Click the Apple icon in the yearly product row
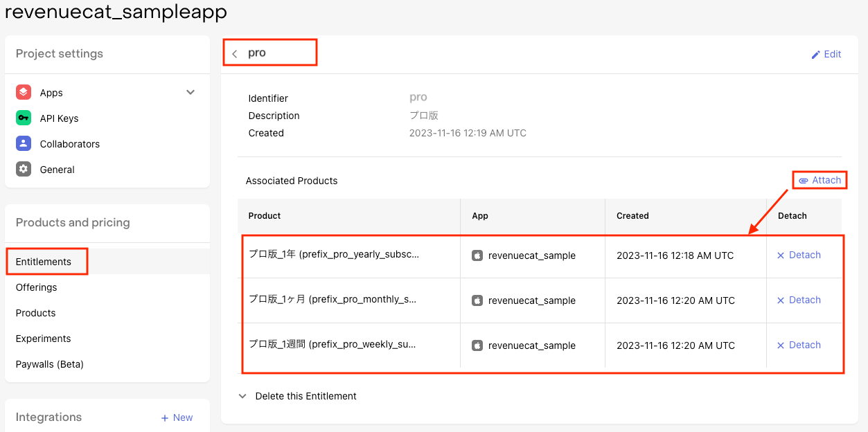The width and height of the screenshot is (868, 432). 477,255
